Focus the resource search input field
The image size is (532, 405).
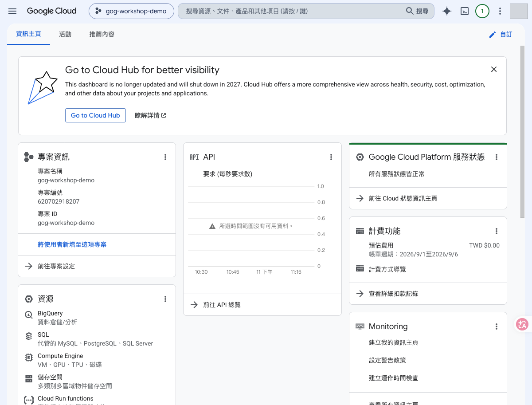290,11
